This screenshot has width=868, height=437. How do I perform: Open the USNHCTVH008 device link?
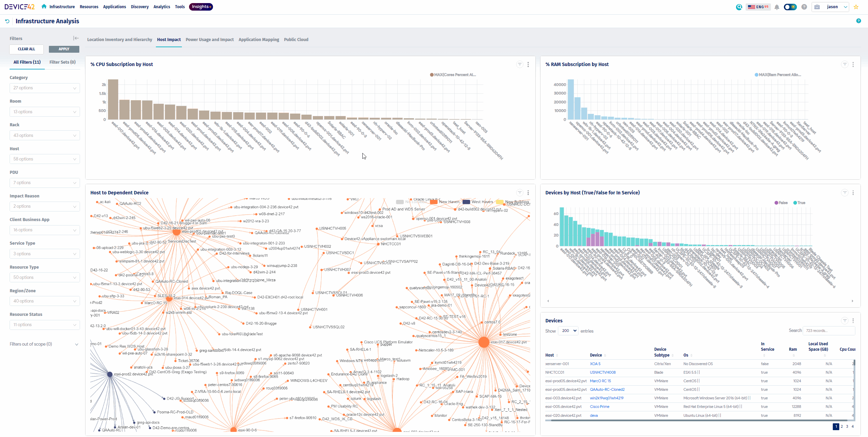pyautogui.click(x=602, y=372)
